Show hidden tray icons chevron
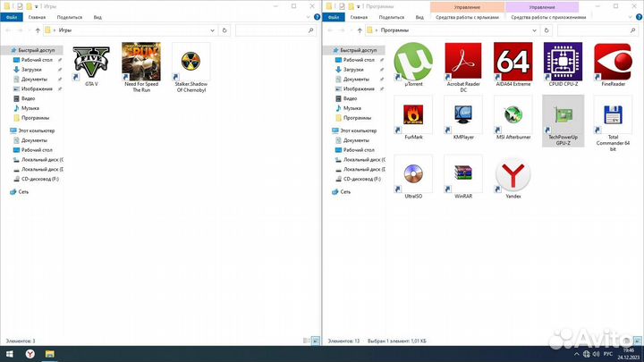The width and height of the screenshot is (644, 362). click(x=577, y=354)
